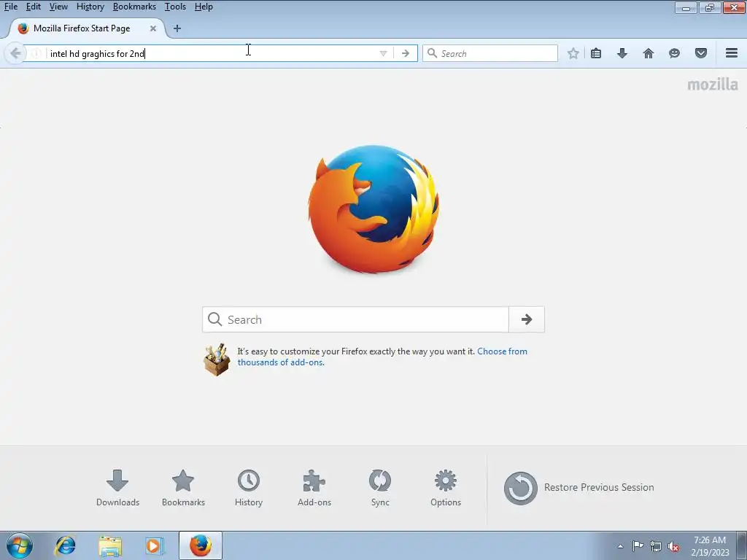Open the History menu
This screenshot has height=560, width=747.
click(90, 7)
